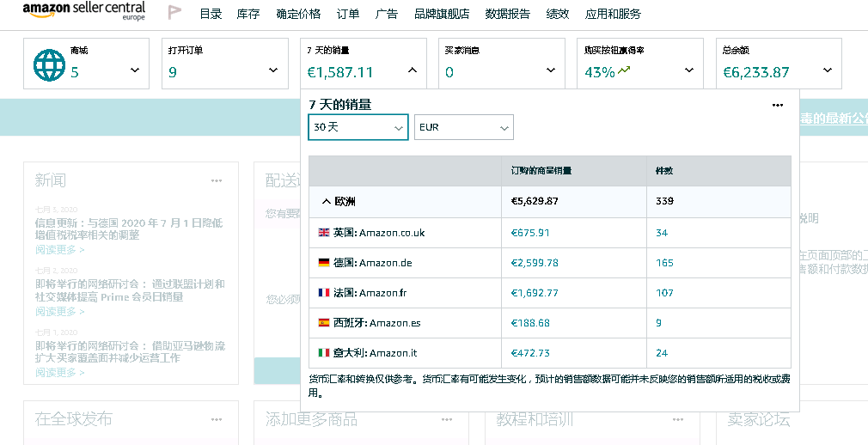Open the three-dot menu on the 添加更多商品 card
The height and width of the screenshot is (445, 868).
(447, 419)
